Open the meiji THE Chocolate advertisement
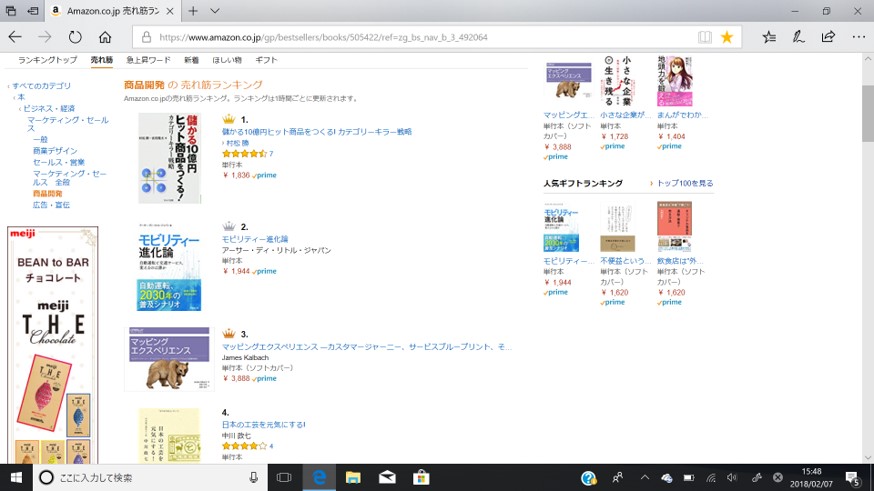Image resolution: width=874 pixels, height=491 pixels. 53,345
